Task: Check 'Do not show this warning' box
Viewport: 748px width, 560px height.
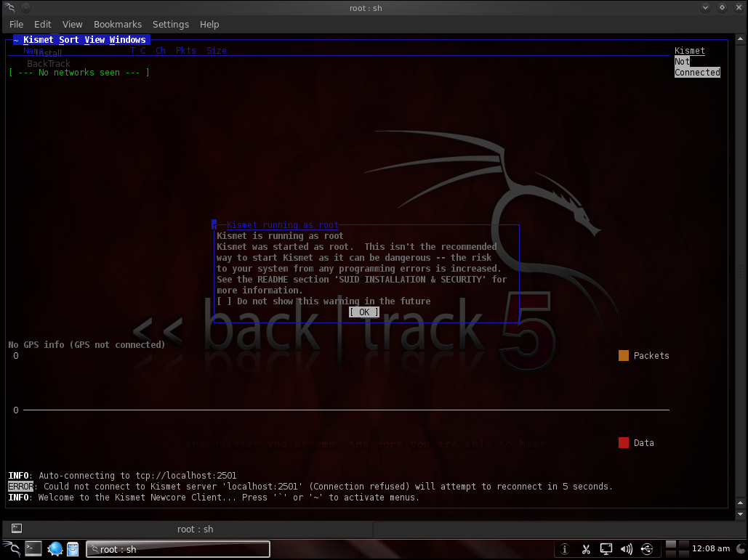Action: pyautogui.click(x=224, y=301)
